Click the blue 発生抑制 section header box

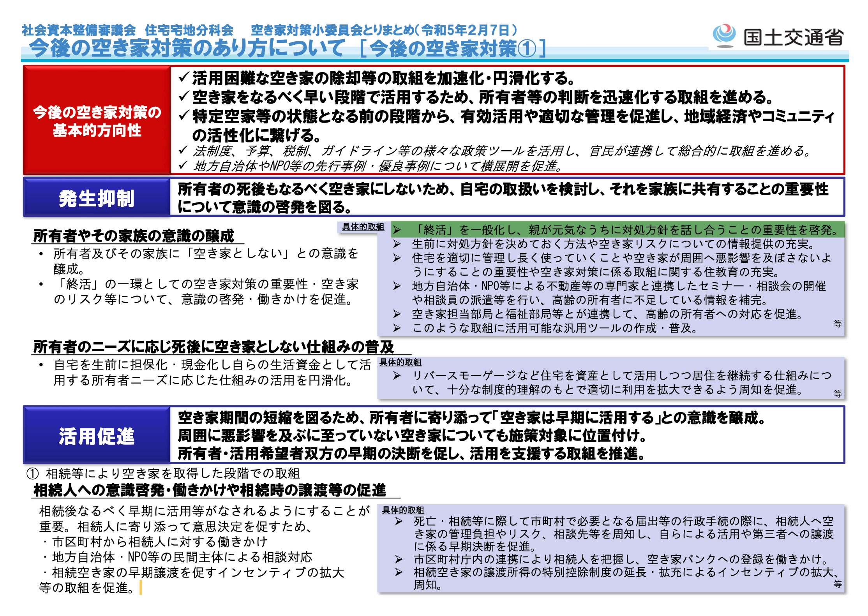(x=97, y=197)
